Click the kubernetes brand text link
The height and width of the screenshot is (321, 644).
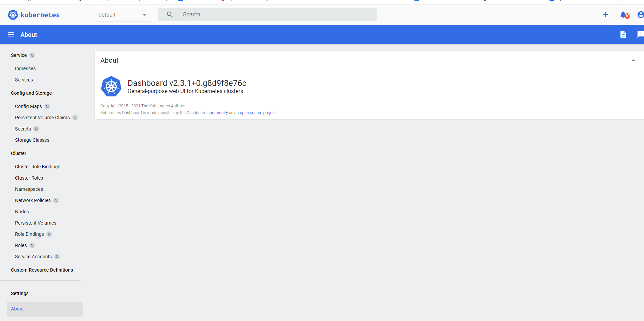pos(40,15)
